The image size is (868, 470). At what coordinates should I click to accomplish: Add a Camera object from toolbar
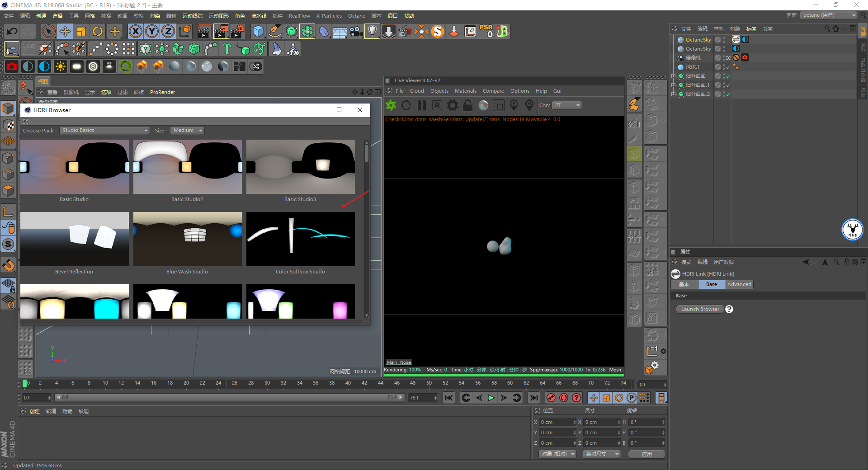click(356, 31)
